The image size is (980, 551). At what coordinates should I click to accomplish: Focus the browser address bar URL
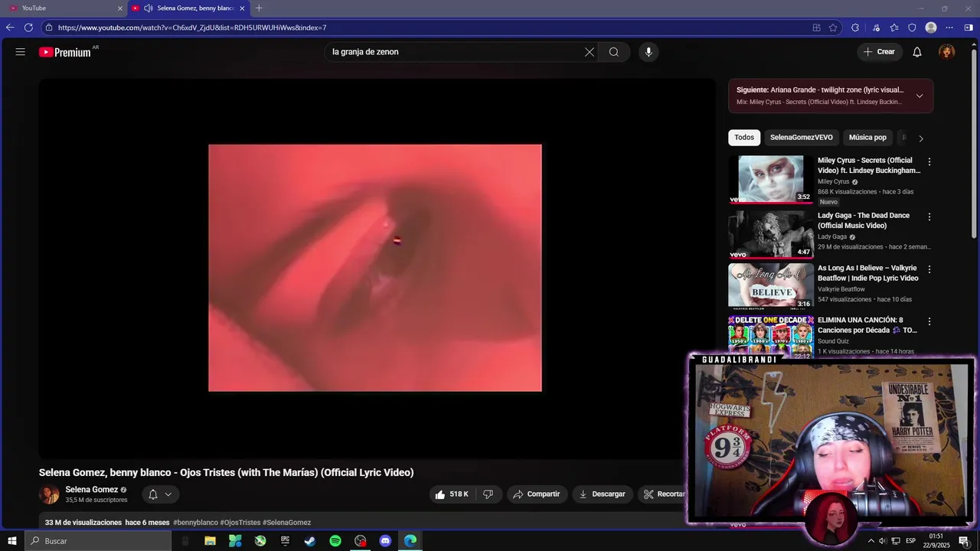coord(192,28)
